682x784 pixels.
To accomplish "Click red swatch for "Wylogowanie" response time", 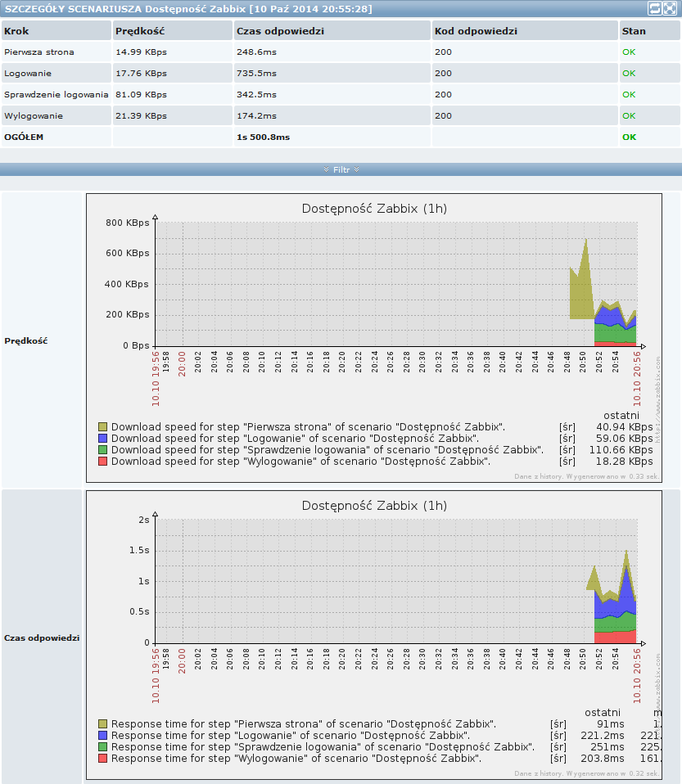I will 102,759.
